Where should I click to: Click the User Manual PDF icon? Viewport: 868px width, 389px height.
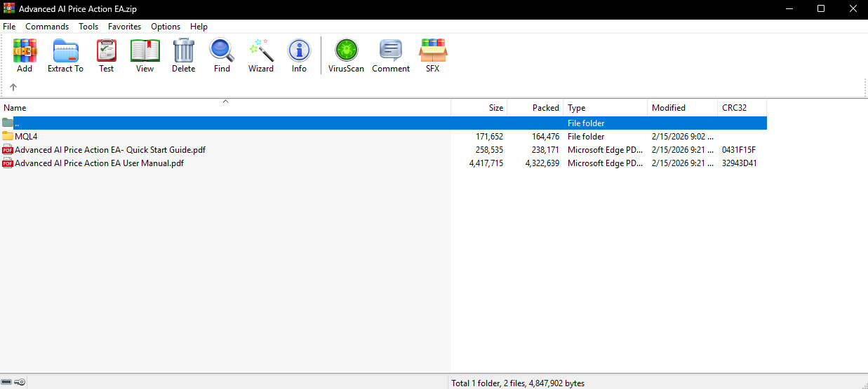tap(8, 163)
